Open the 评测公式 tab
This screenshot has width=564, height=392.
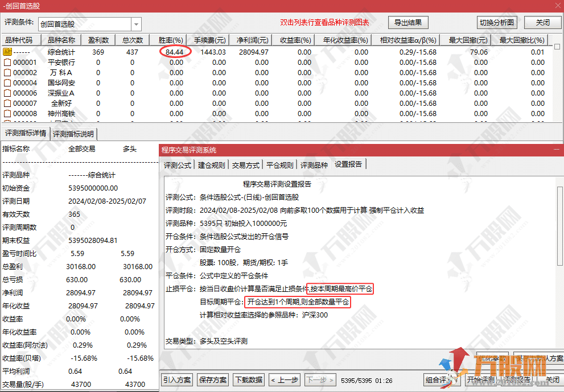click(178, 165)
